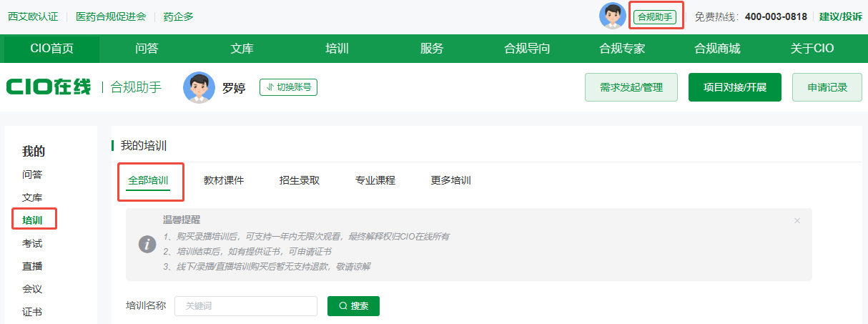Click the CIO在线 logo
This screenshot has width=868, height=324.
click(x=49, y=87)
